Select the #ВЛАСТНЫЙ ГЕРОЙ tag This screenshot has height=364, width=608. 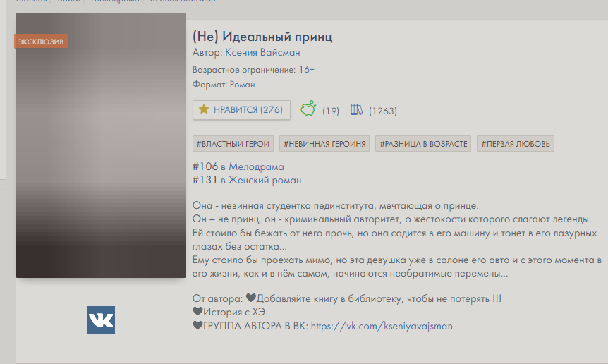point(233,144)
